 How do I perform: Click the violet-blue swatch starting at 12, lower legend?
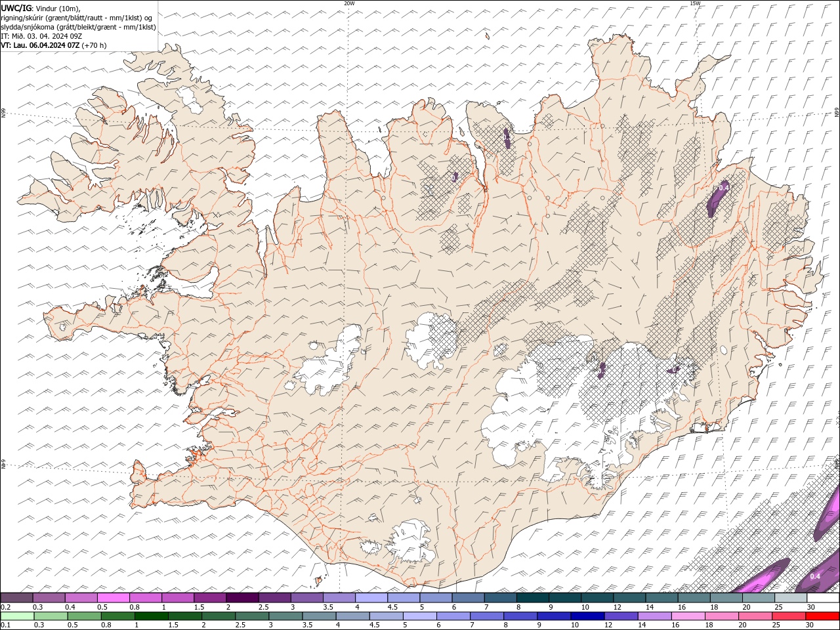pyautogui.click(x=621, y=616)
